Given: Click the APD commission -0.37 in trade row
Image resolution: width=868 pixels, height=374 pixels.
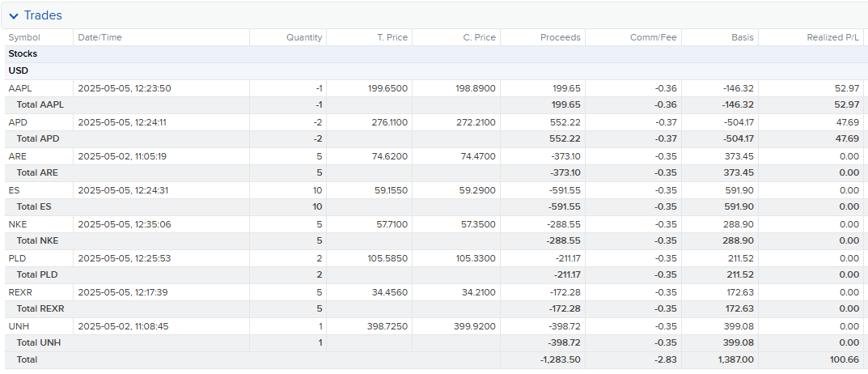Looking at the screenshot, I should coord(666,122).
